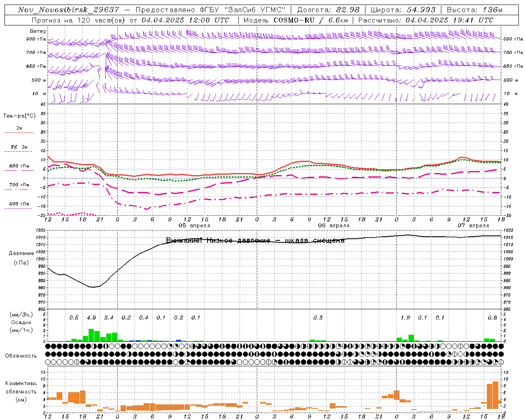Click the dashed legend line under 'Td 2м'

click(x=18, y=152)
